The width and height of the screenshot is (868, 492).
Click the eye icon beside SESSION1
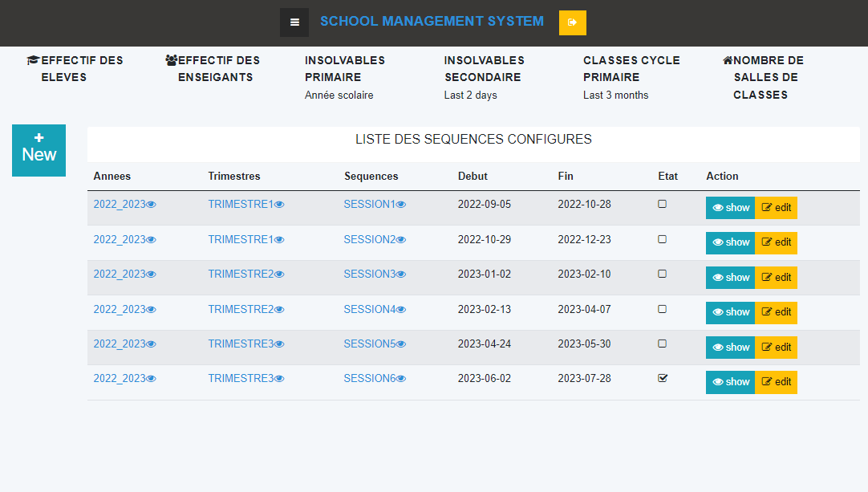[401, 205]
